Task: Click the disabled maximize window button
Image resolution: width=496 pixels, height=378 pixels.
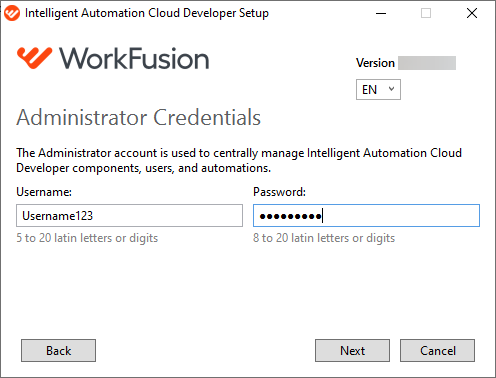Action: [x=426, y=13]
